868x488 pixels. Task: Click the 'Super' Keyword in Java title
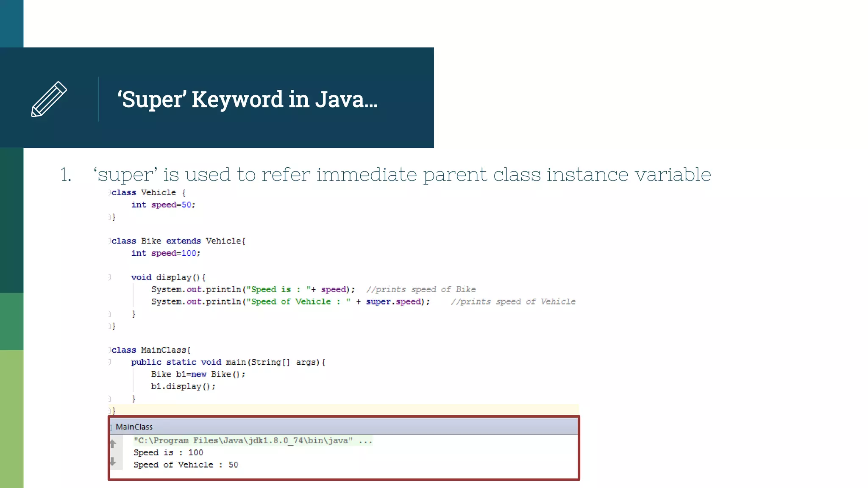coord(247,100)
